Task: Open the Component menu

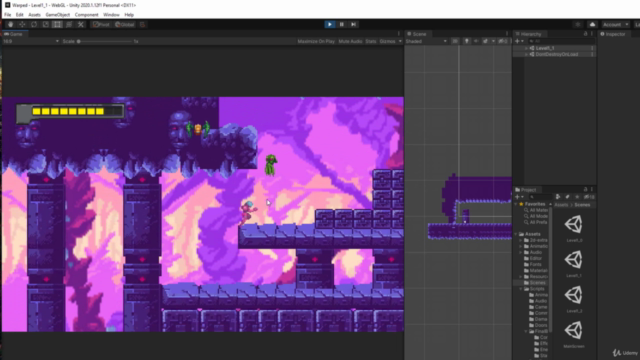Action: tap(87, 15)
